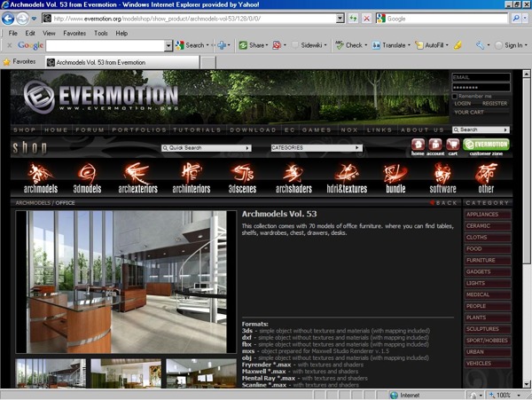This screenshot has width=532, height=400.
Task: Click the Translate toolbar button
Action: coord(391,45)
